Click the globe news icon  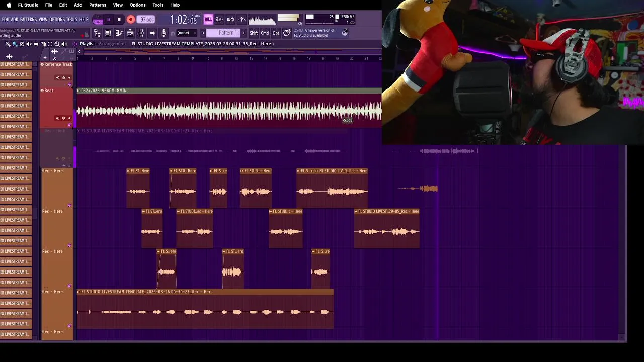345,33
